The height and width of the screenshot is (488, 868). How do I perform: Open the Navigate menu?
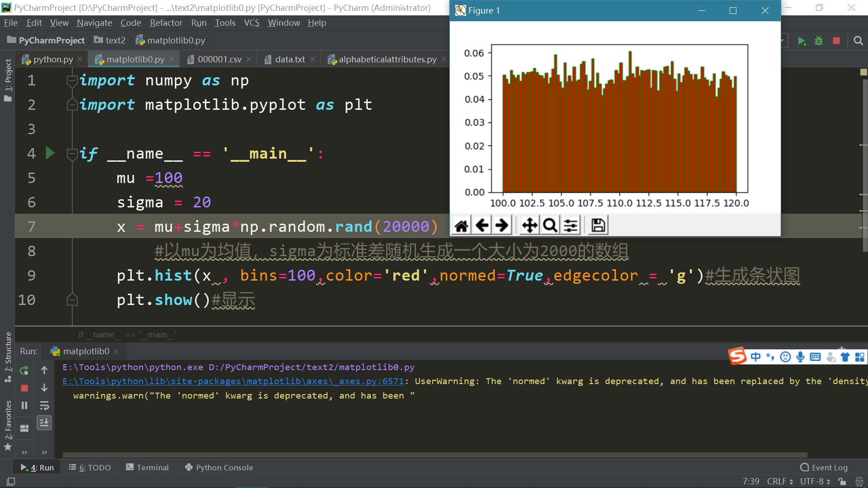pos(94,23)
